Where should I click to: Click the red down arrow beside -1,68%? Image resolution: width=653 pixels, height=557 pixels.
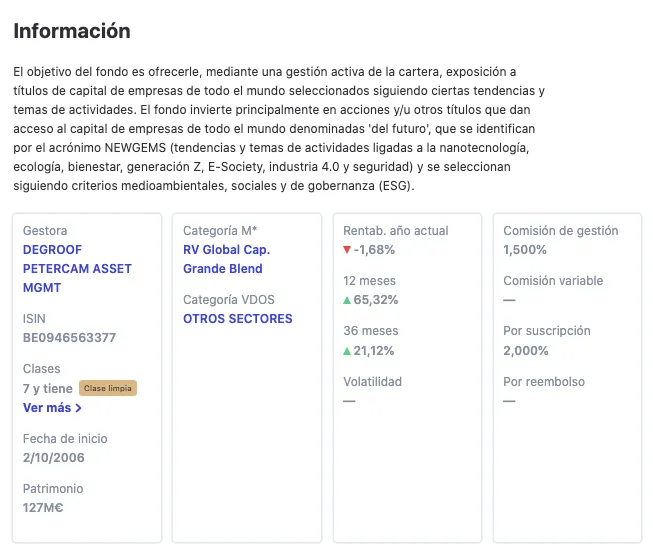347,250
